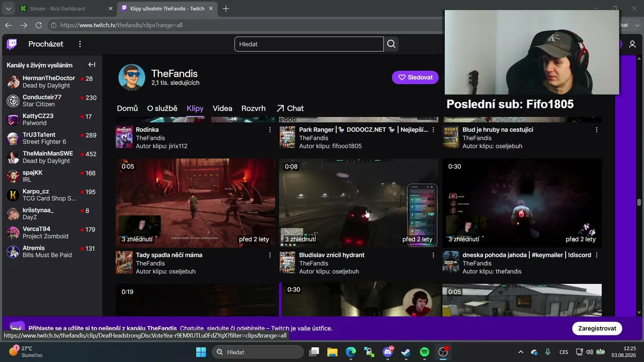Screen dimensions: 644x362
Task: Open VercaT94 Project Zomboid channel
Action: coord(51,233)
